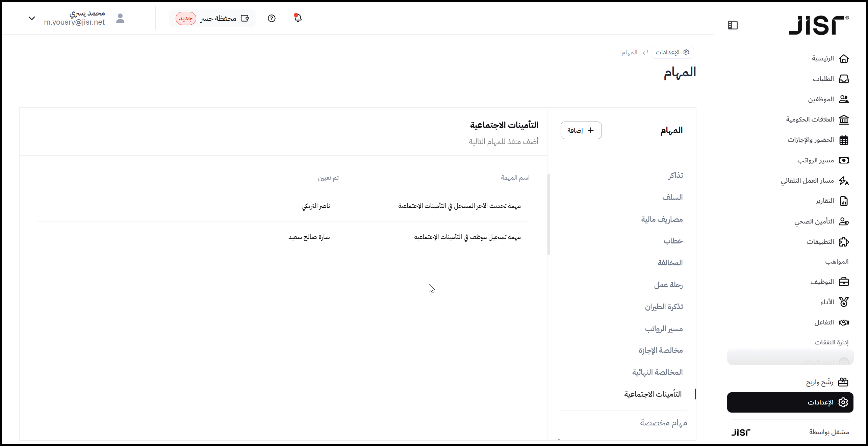Image resolution: width=868 pixels, height=446 pixels.
Task: Click the user profile avatar icon
Action: point(120,18)
